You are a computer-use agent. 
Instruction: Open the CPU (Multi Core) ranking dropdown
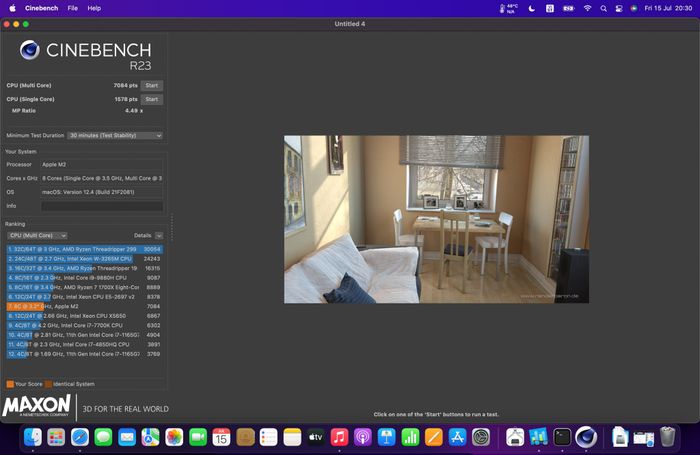pyautogui.click(x=37, y=235)
